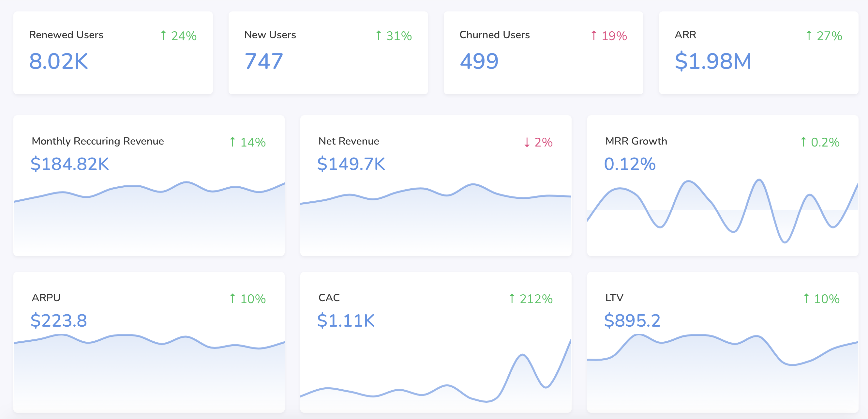Click the New Users green arrow icon

coord(378,35)
